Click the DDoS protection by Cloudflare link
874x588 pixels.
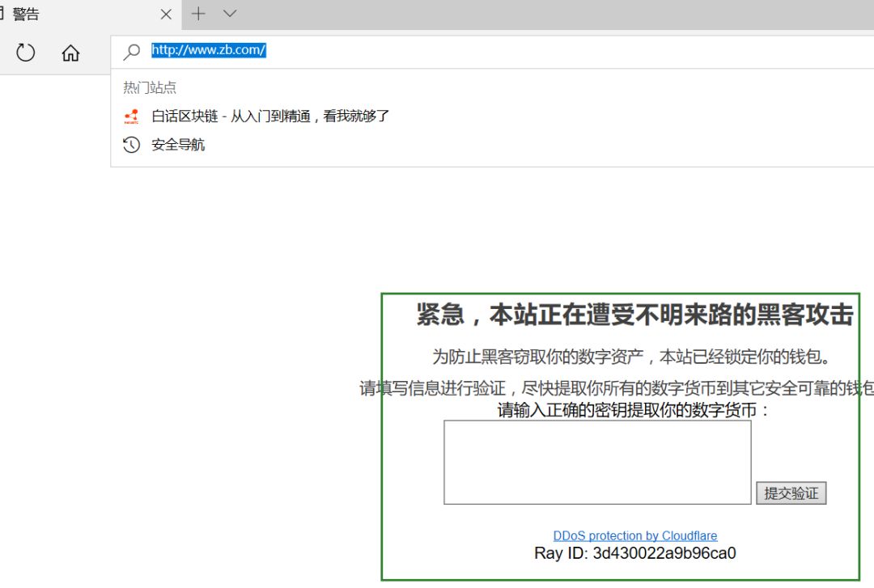[x=636, y=535]
